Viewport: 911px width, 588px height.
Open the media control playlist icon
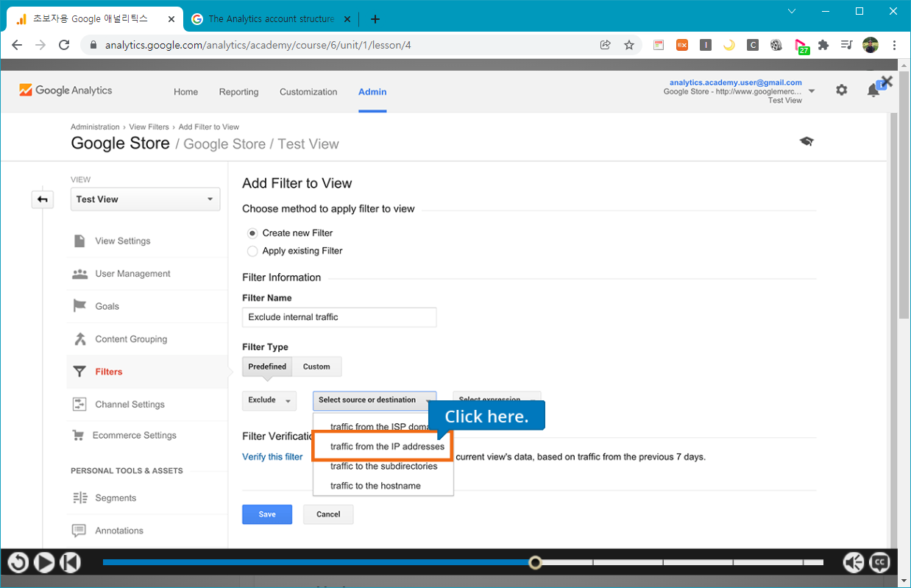pyautogui.click(x=847, y=45)
